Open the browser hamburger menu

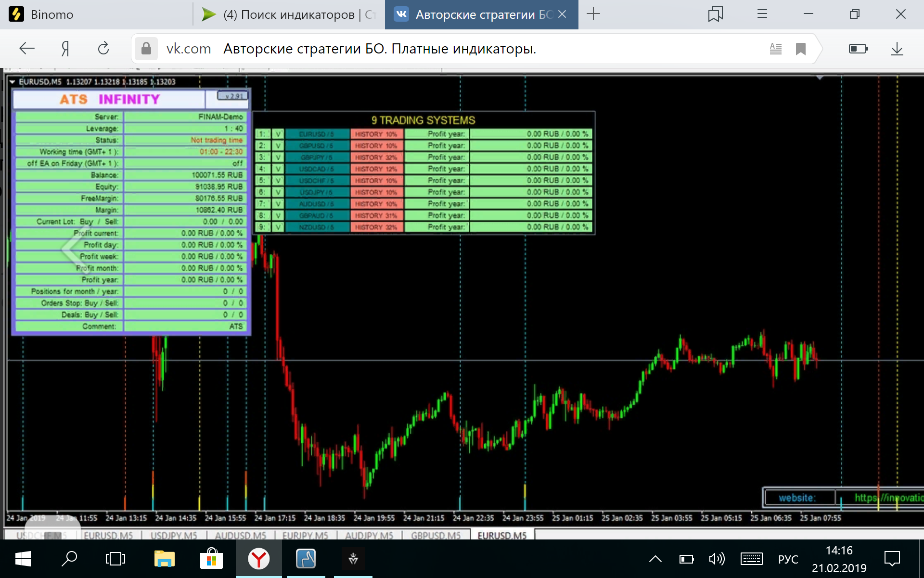click(762, 14)
